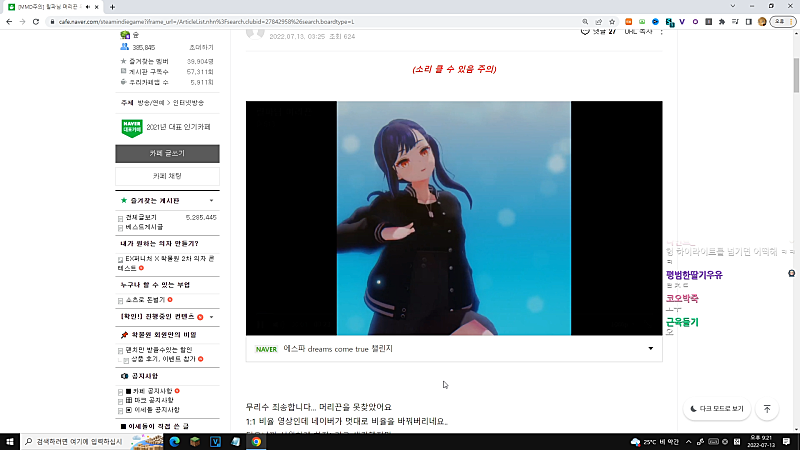Open the orange extension icon

[629, 22]
